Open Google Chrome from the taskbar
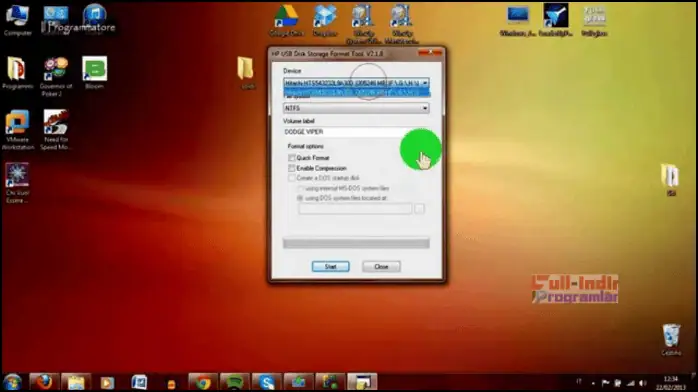Screen dimensions: 698x392 tap(203, 382)
